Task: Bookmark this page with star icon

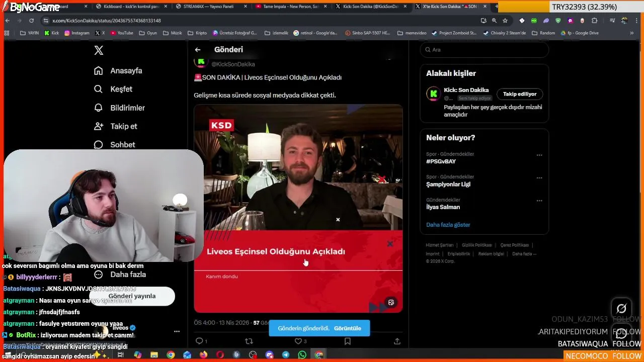Action: pos(505,21)
